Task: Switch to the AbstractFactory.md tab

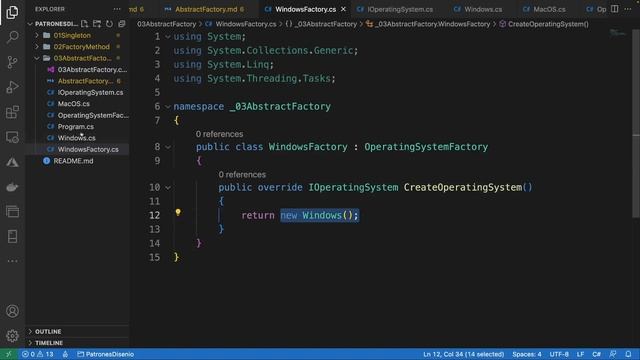Action: 205,9
